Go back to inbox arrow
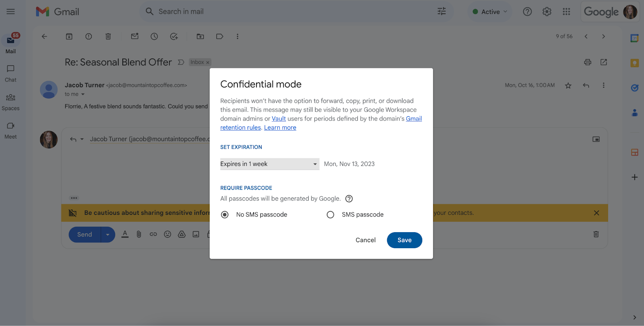Image resolution: width=644 pixels, height=326 pixels. (x=44, y=36)
